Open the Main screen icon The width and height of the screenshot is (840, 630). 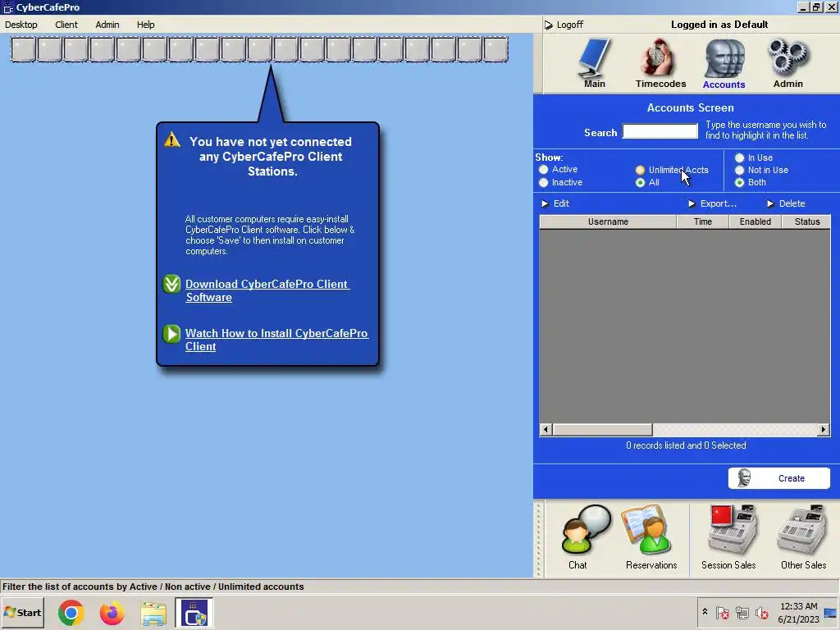coord(594,62)
